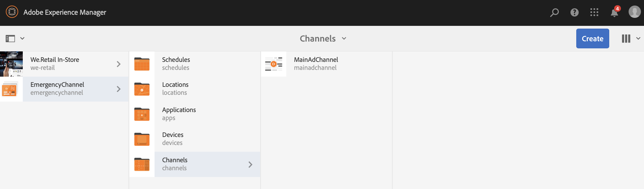The height and width of the screenshot is (189, 644).
Task: Open the Applications folder item
Action: pyautogui.click(x=179, y=114)
